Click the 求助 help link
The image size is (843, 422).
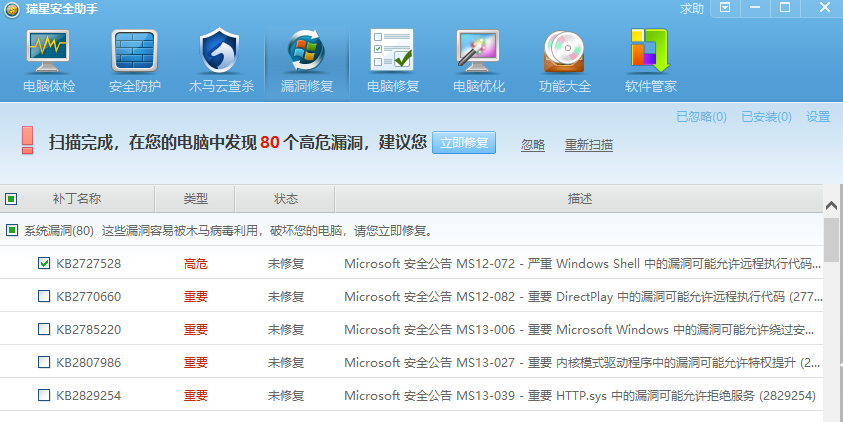pyautogui.click(x=691, y=9)
